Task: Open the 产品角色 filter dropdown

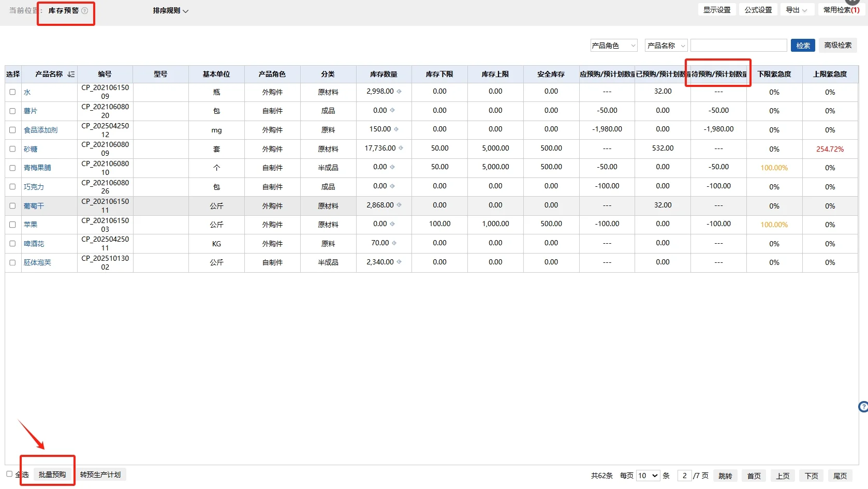Action: [614, 46]
